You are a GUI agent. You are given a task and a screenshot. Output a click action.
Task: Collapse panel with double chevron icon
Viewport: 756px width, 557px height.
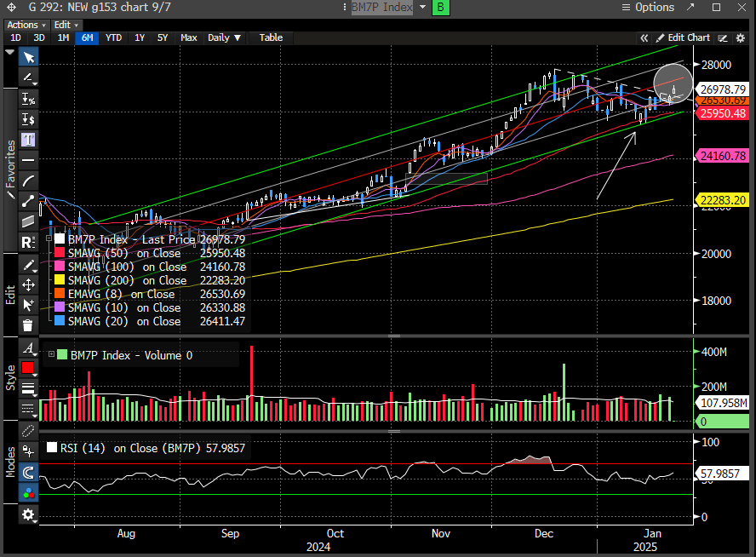point(644,38)
